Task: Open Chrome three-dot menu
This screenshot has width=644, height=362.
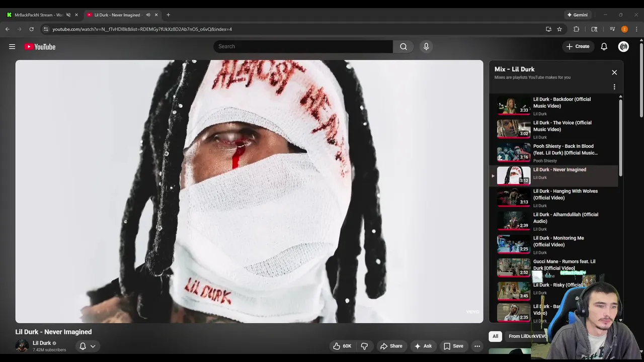Action: click(x=636, y=29)
